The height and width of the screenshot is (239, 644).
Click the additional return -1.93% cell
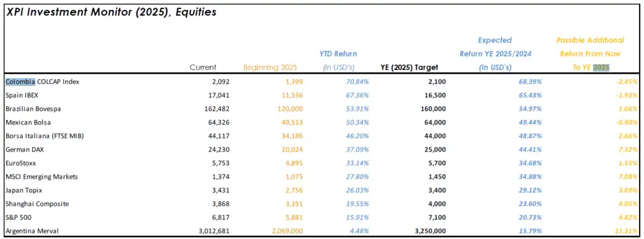click(627, 95)
